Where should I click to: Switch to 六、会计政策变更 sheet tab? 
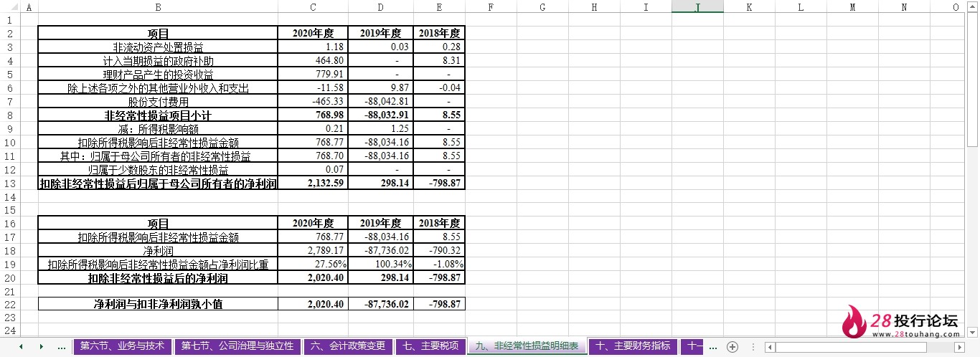pos(347,346)
